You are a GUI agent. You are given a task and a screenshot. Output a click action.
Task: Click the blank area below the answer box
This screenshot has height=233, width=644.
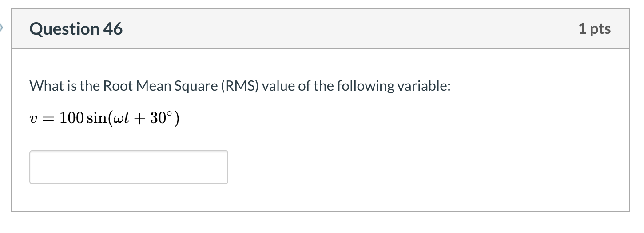[320, 197]
